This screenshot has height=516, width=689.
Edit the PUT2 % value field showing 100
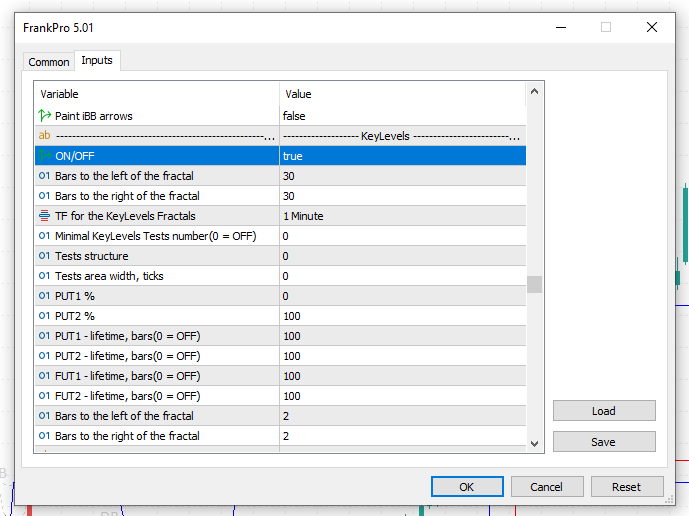coord(401,316)
